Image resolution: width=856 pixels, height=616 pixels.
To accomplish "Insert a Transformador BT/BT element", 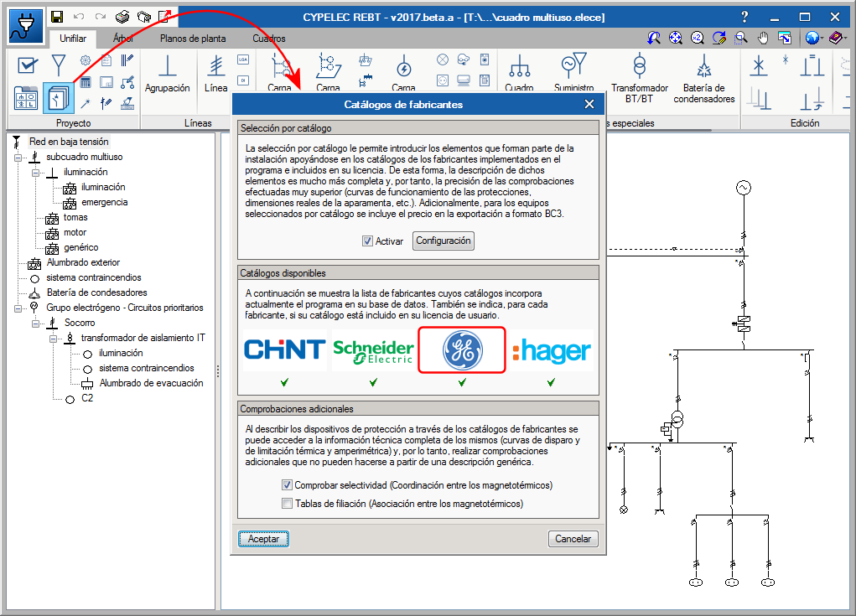I will 639,79.
